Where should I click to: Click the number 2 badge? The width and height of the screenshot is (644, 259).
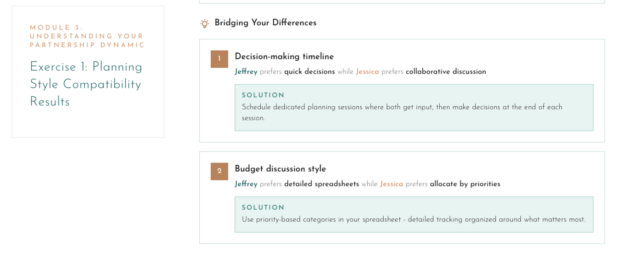219,171
